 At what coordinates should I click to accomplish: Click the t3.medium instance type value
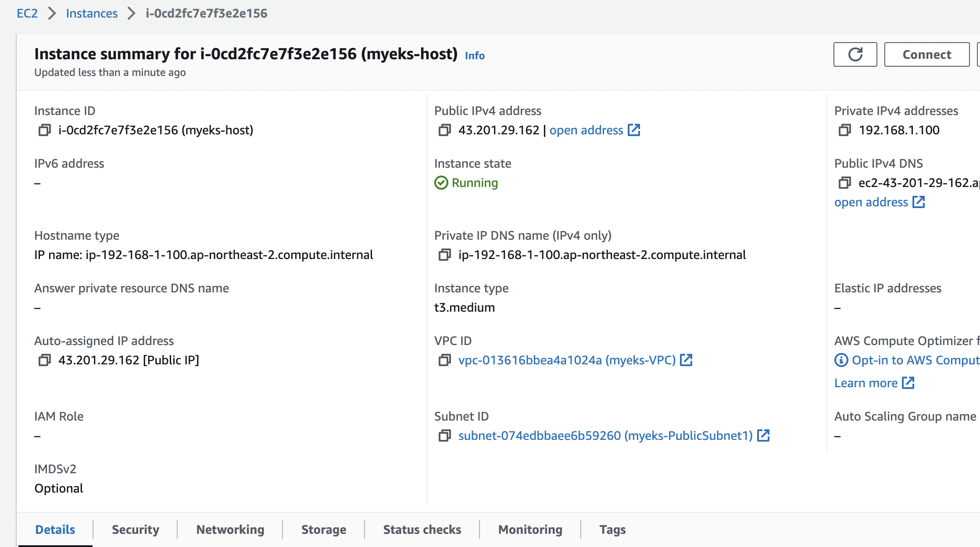(x=465, y=307)
